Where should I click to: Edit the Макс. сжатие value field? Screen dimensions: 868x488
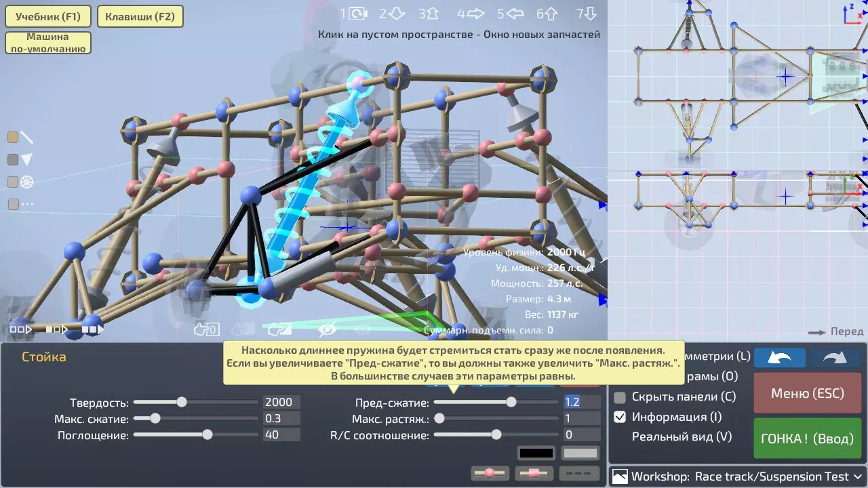[281, 418]
